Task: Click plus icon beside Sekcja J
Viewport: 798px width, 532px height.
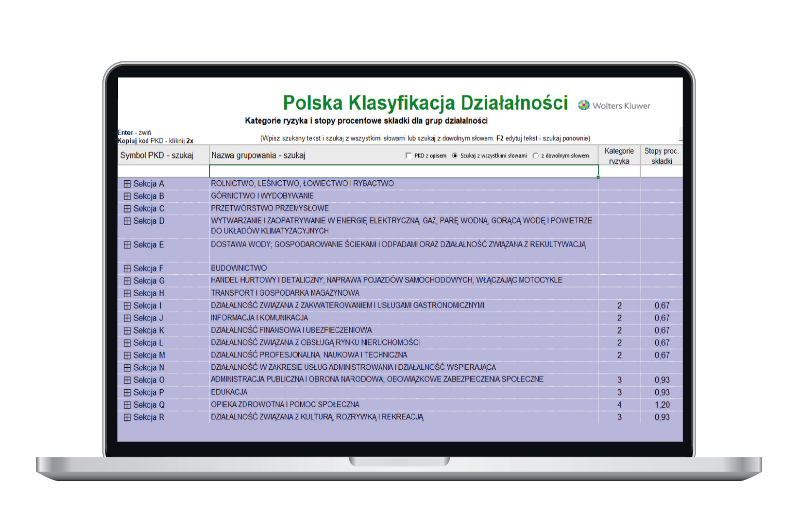Action: pyautogui.click(x=127, y=318)
